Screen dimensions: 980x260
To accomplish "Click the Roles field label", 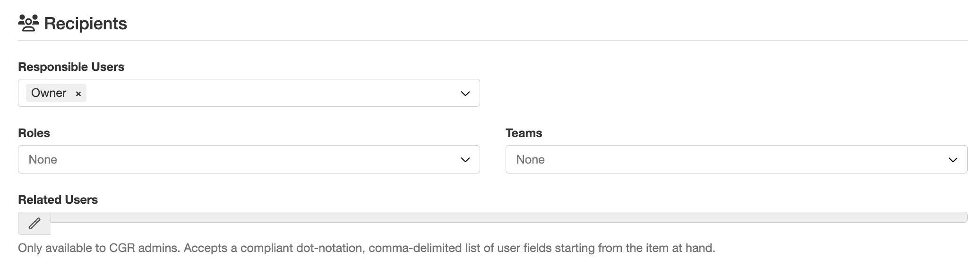I will [34, 133].
